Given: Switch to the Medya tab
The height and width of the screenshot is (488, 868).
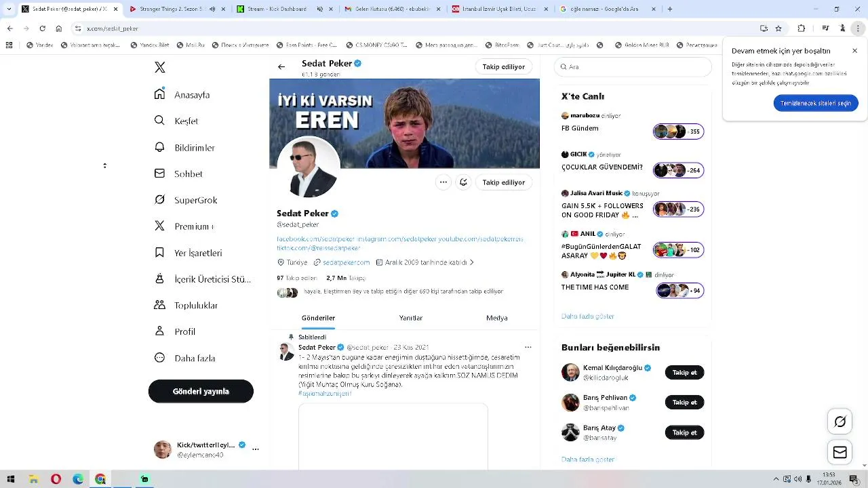Looking at the screenshot, I should pyautogui.click(x=497, y=318).
